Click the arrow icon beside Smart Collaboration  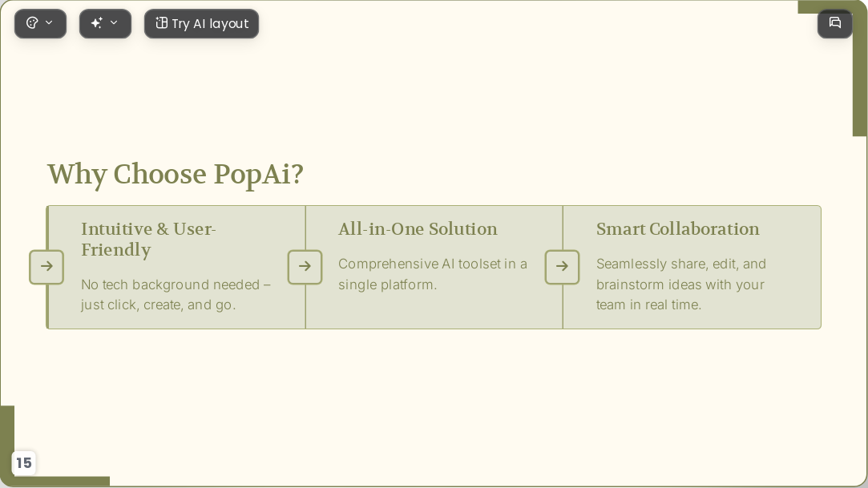click(562, 267)
